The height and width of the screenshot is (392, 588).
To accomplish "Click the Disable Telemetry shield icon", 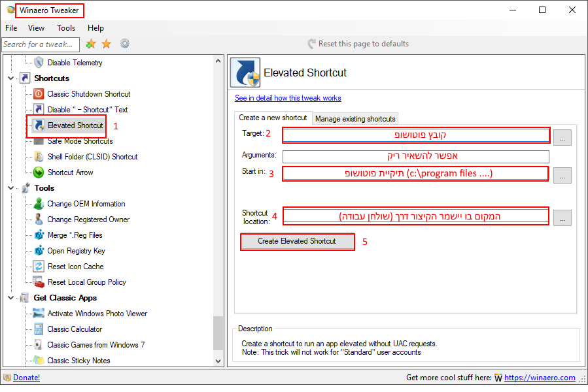I will pos(39,62).
